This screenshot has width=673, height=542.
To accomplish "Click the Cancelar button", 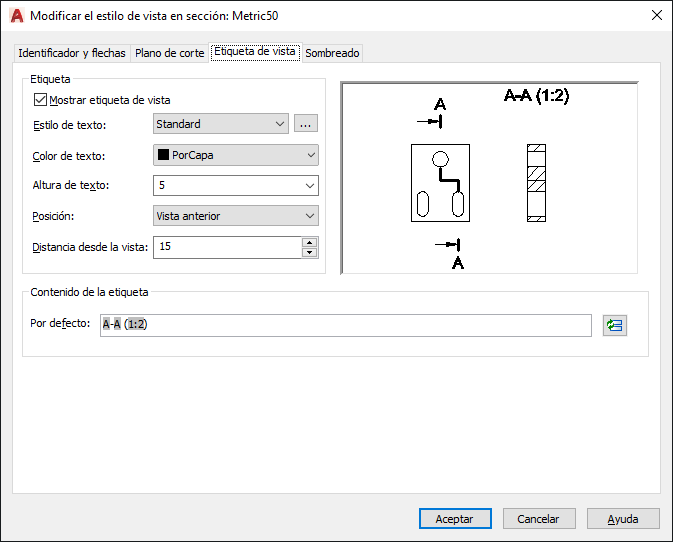I will click(538, 519).
